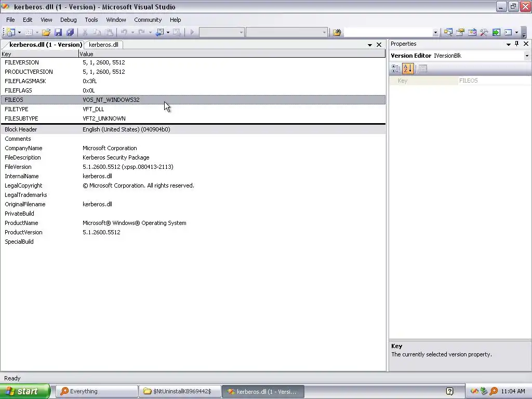Viewport: 532px width, 399px height.
Task: Open the Solution Platforms combo box
Action: click(287, 32)
